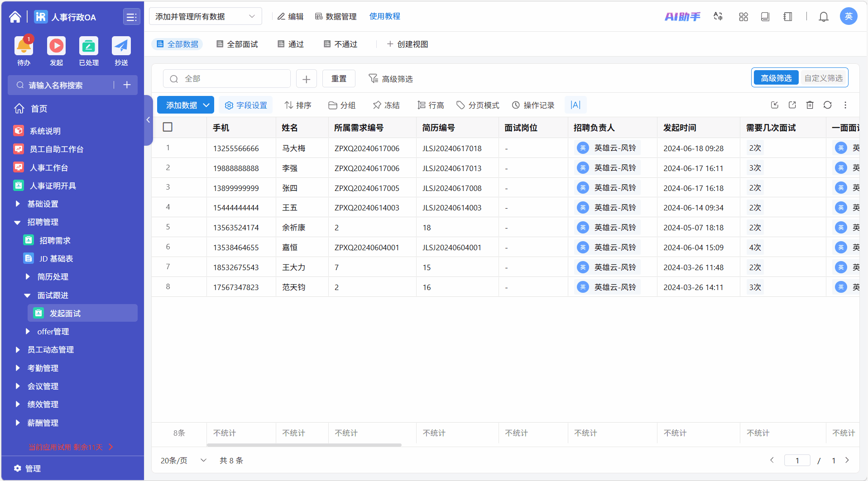
Task: Click the AI助手 logo
Action: click(682, 17)
